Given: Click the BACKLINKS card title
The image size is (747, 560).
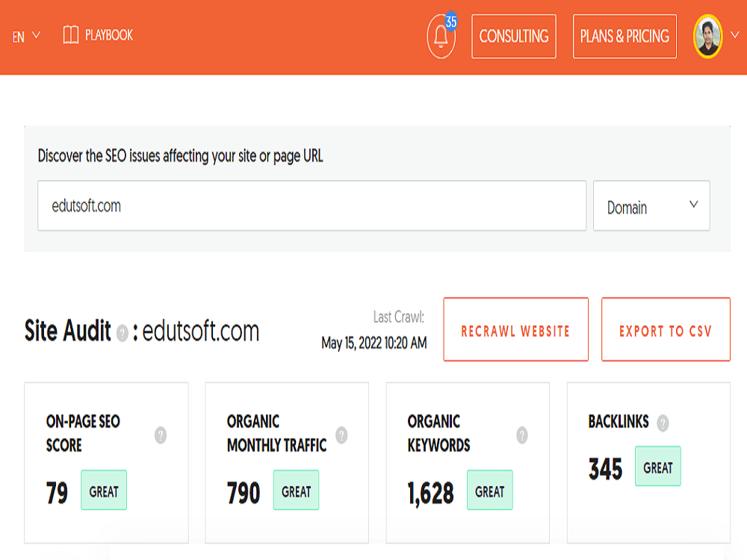Looking at the screenshot, I should 619,421.
